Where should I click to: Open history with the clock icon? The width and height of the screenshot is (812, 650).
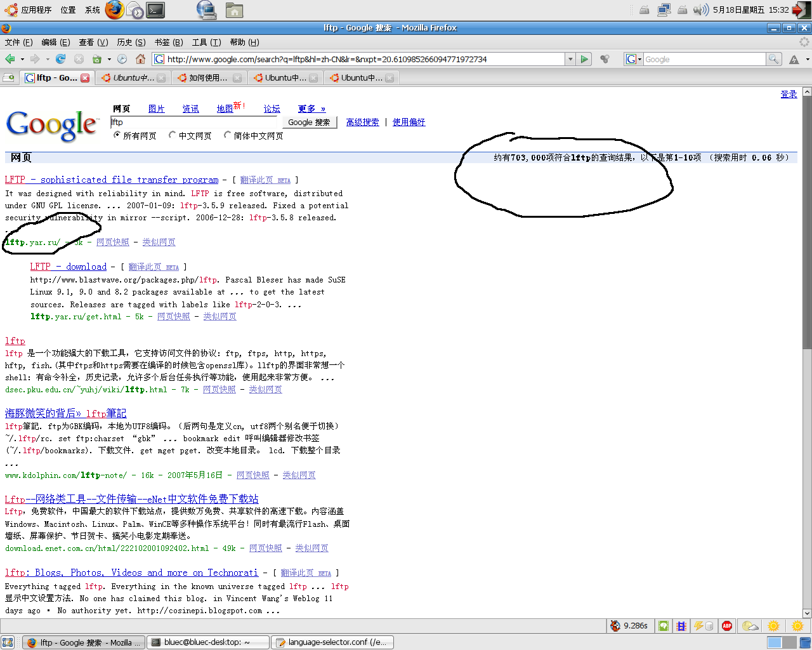122,59
